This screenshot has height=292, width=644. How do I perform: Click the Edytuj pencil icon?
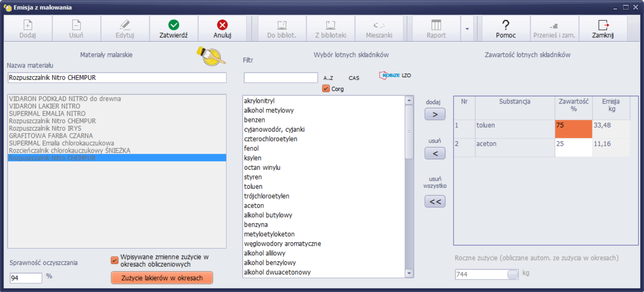tap(125, 25)
